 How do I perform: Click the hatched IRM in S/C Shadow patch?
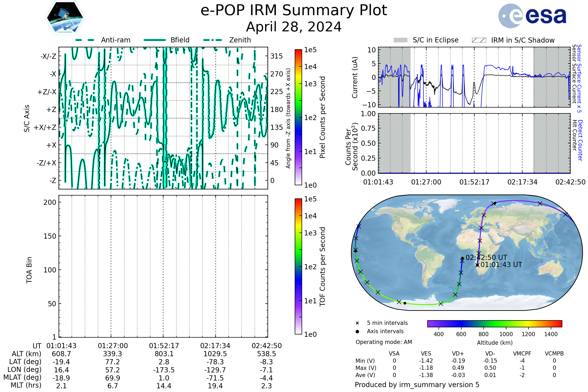(479, 40)
